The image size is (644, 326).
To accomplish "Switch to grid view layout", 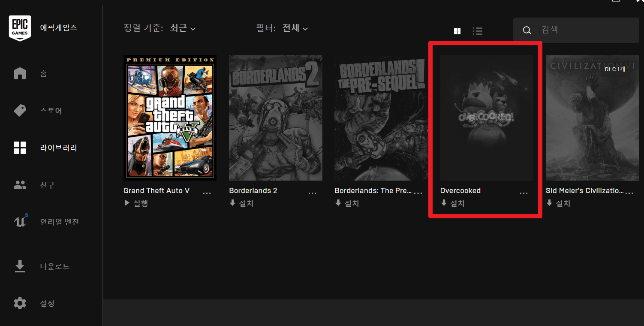I will (457, 31).
